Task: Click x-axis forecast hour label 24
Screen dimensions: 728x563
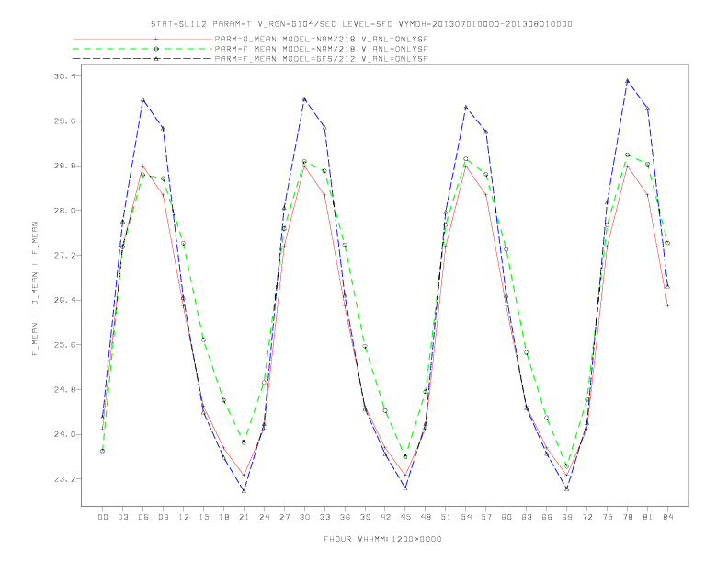Action: pyautogui.click(x=264, y=517)
